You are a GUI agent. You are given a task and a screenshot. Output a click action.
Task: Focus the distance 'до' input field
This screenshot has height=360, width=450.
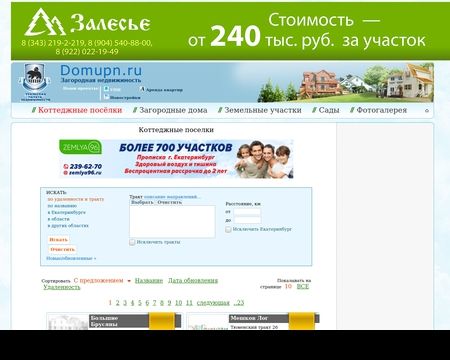[x=247, y=220]
